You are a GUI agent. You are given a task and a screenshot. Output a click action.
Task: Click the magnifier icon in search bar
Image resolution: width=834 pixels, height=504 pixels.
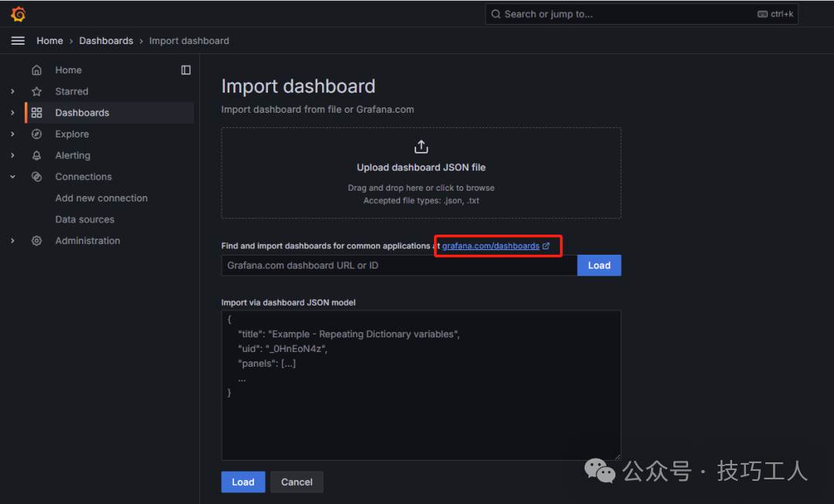pos(496,14)
